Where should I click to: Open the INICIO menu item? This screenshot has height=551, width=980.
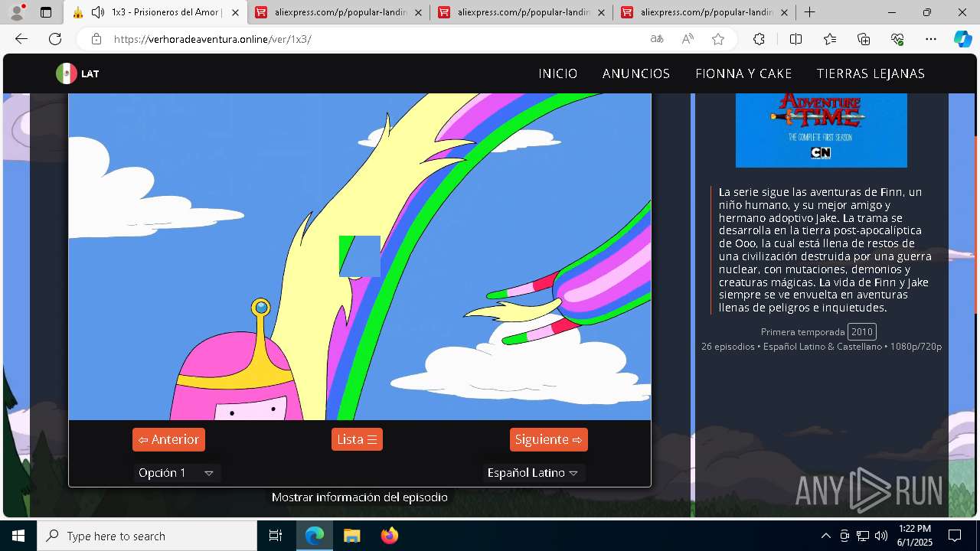click(558, 73)
